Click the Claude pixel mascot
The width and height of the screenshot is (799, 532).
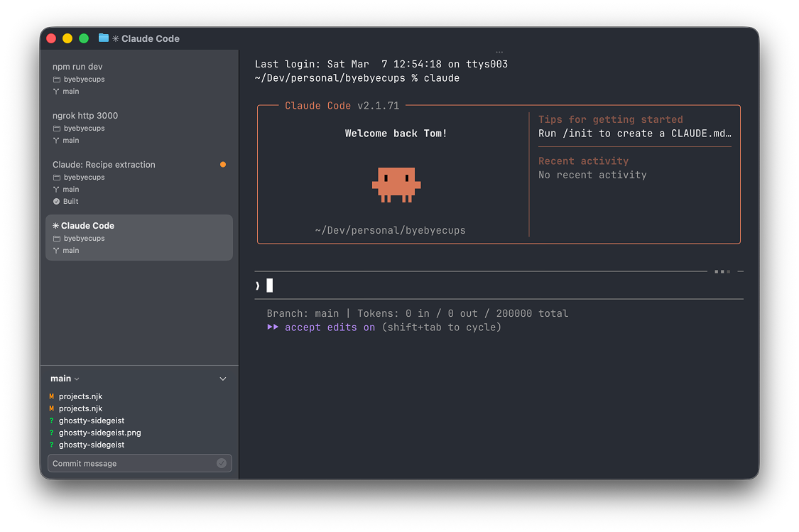396,185
